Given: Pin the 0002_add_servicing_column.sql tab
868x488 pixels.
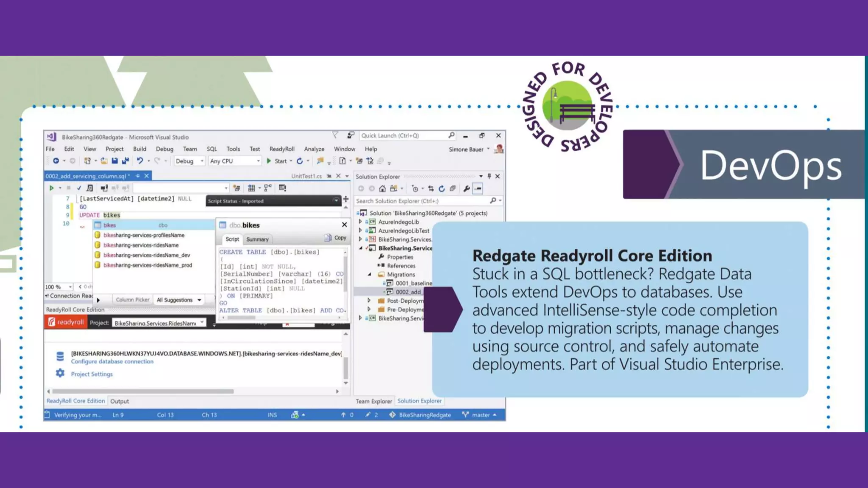Looking at the screenshot, I should click(138, 176).
